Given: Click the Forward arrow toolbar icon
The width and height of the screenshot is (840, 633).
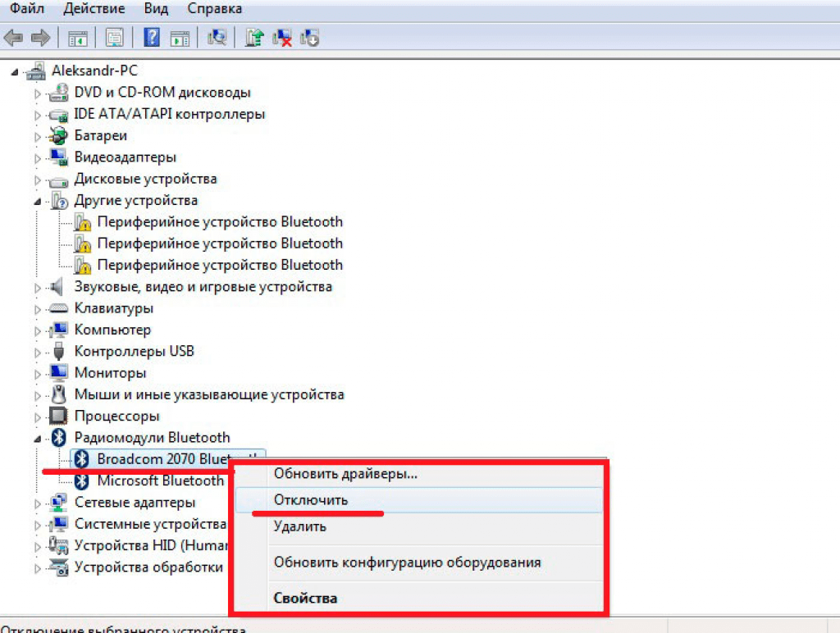Looking at the screenshot, I should (41, 38).
